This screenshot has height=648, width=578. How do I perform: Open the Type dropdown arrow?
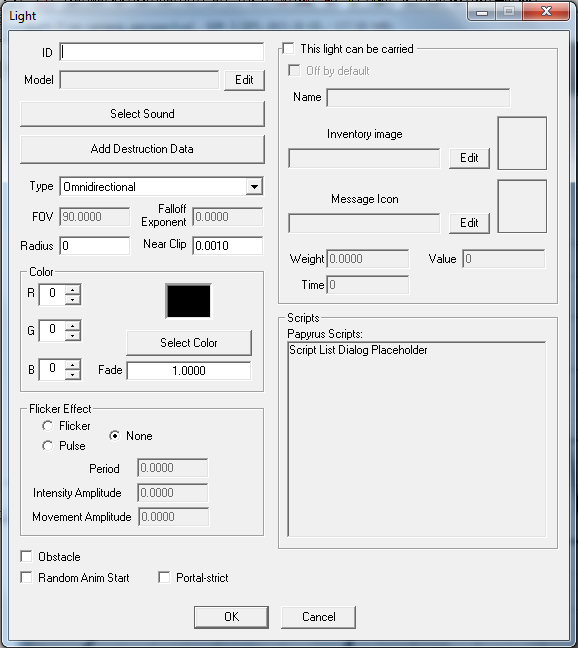[254, 187]
